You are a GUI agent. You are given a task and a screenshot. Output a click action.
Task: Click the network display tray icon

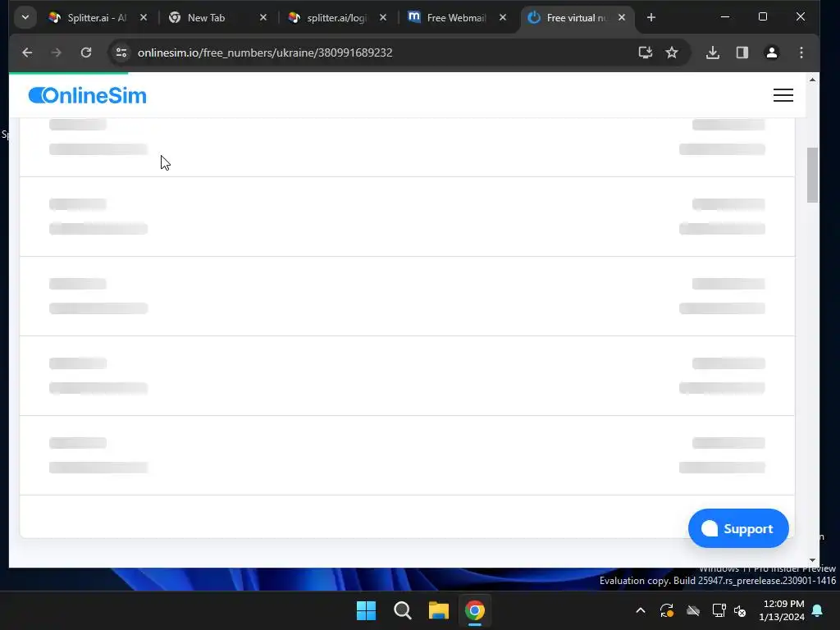pos(719,610)
